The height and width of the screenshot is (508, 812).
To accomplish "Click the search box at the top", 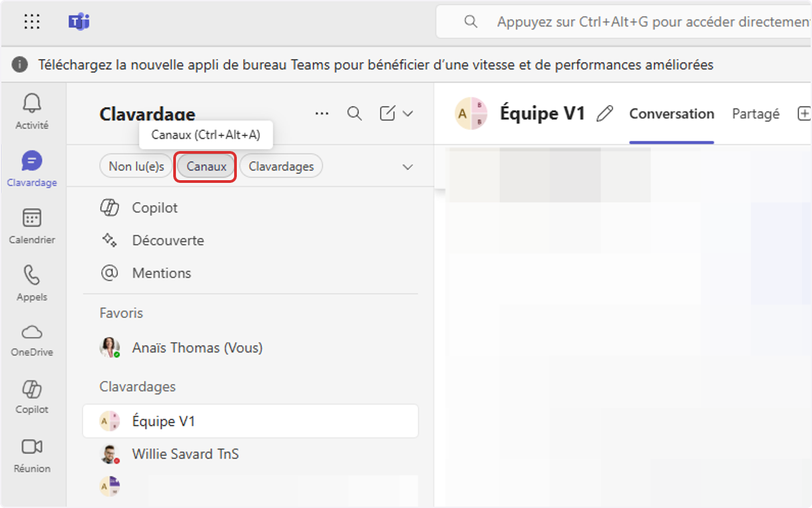I will 624,22.
